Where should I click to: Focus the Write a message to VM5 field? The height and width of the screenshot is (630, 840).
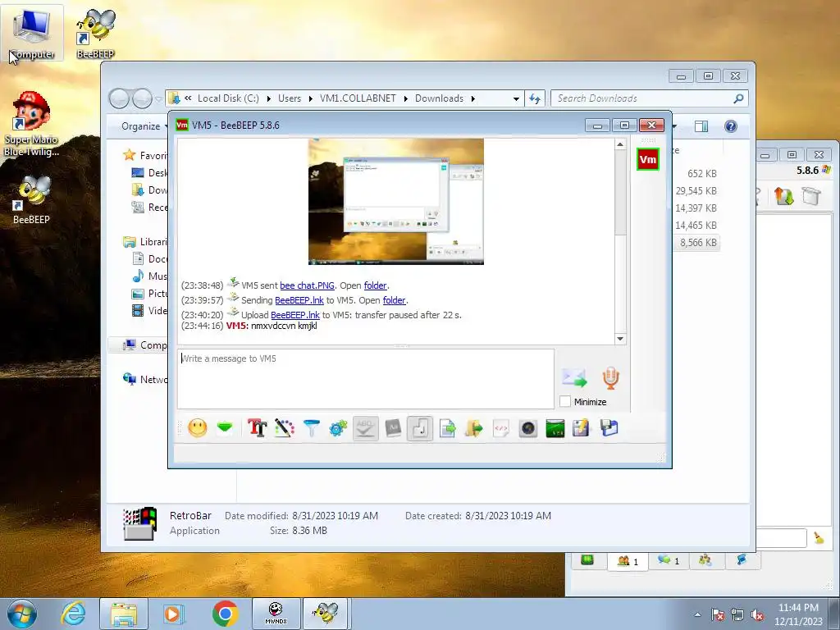(366, 379)
